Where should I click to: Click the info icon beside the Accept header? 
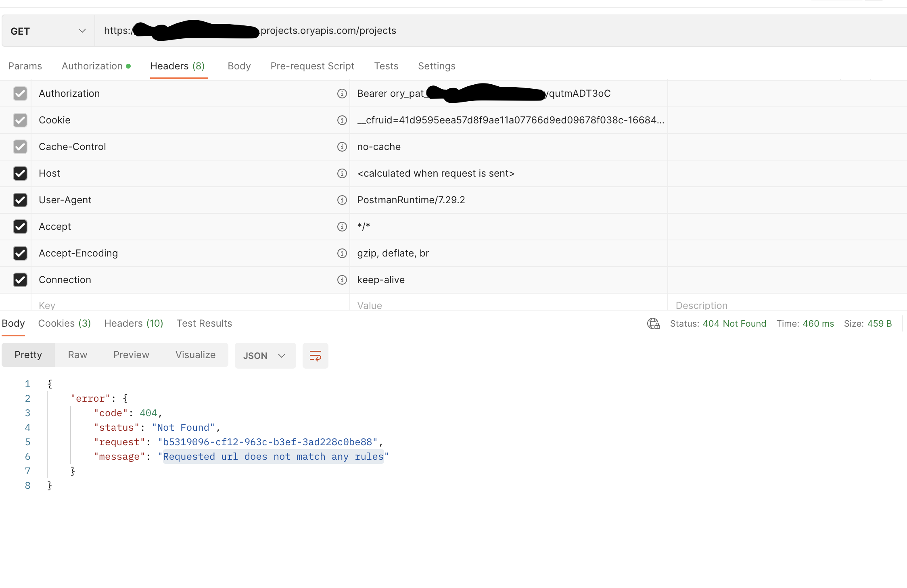(342, 227)
